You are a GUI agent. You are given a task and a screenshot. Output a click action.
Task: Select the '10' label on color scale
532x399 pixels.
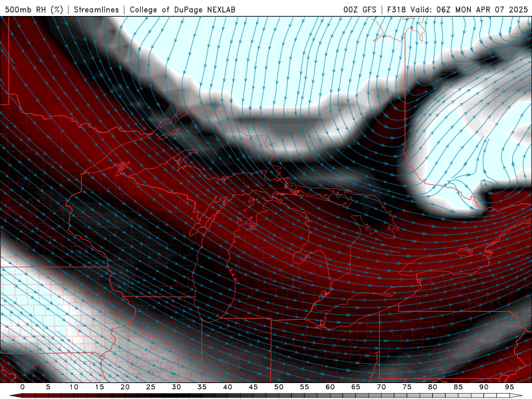74,387
